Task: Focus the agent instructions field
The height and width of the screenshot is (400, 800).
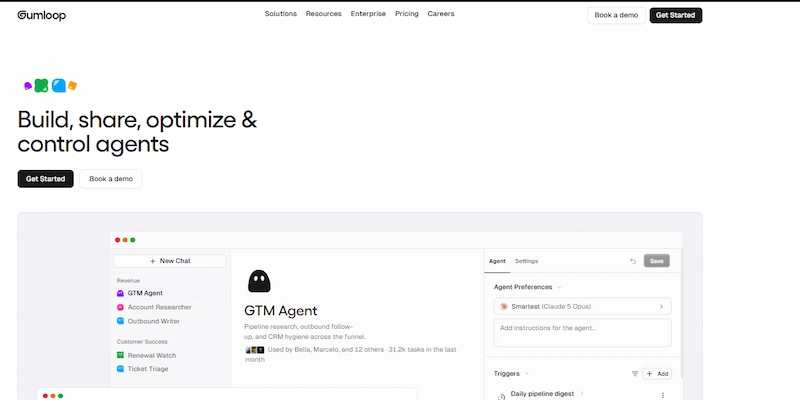Action: [x=583, y=333]
